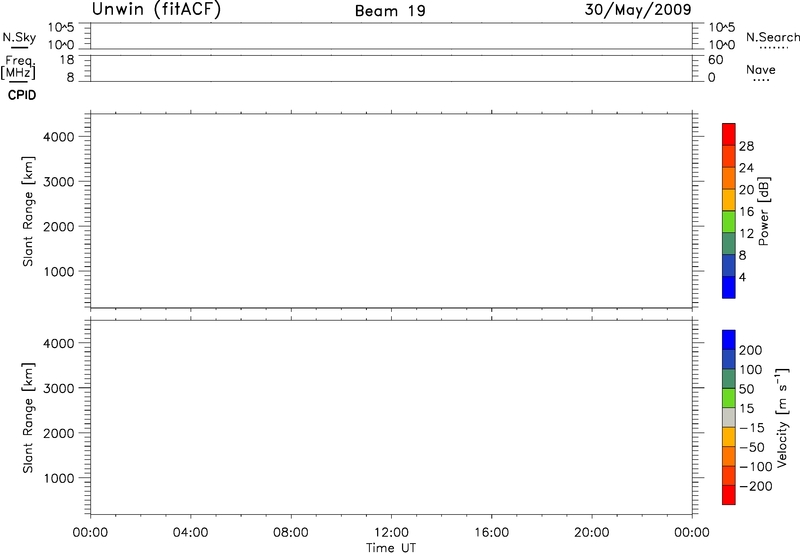Screen dimensions: 800x554
Task: Click the 'Slant Range [km]' label of the power panel
Action: coord(28,211)
